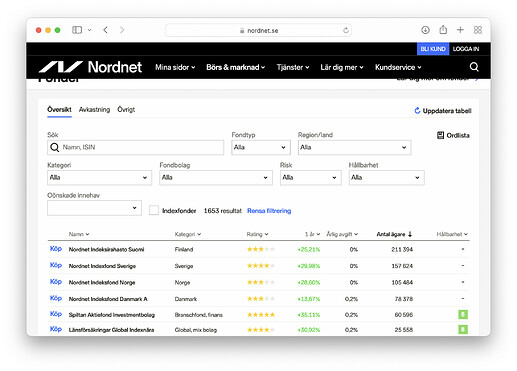Open the Region/land dropdown

[354, 147]
